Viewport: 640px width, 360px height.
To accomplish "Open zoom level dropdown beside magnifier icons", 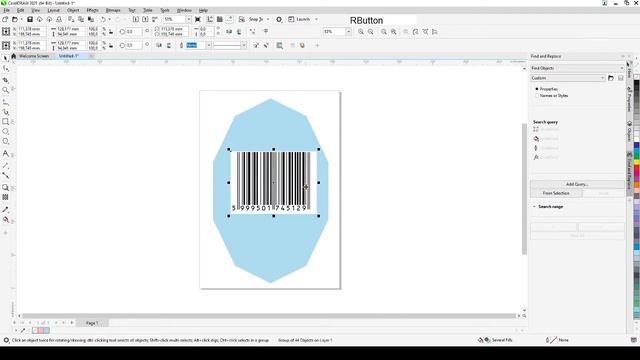I will coord(348,31).
